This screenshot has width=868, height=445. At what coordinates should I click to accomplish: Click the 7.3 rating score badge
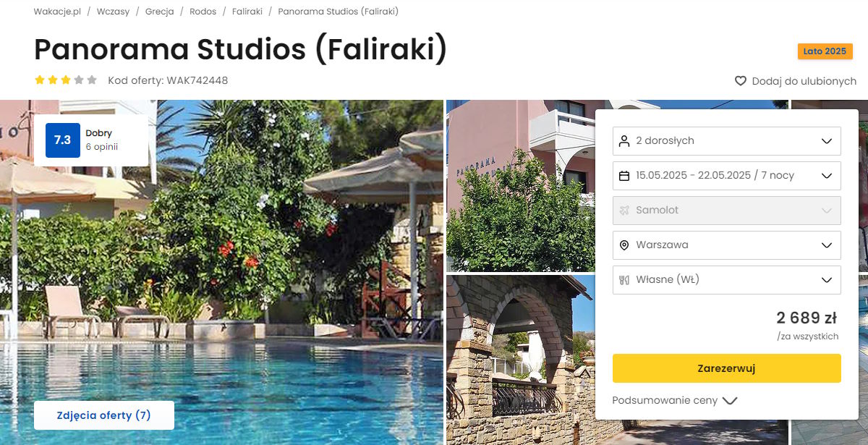coord(62,140)
